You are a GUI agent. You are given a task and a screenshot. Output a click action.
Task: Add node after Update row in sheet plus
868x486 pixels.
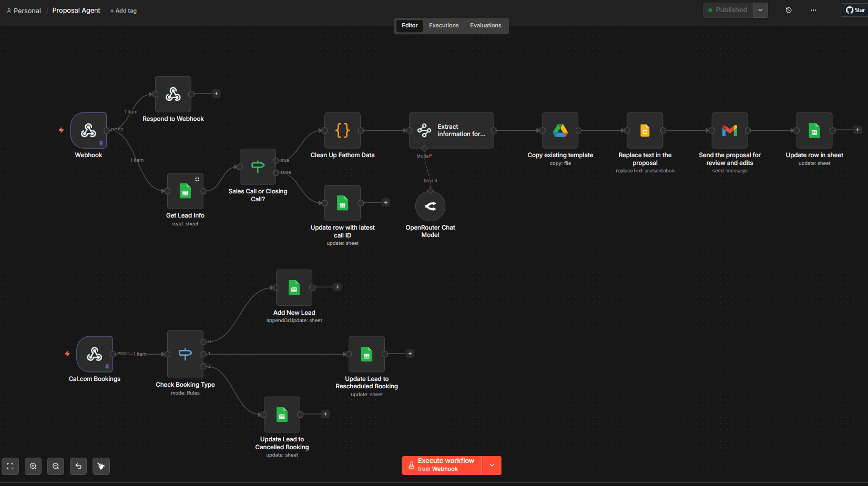pos(857,130)
